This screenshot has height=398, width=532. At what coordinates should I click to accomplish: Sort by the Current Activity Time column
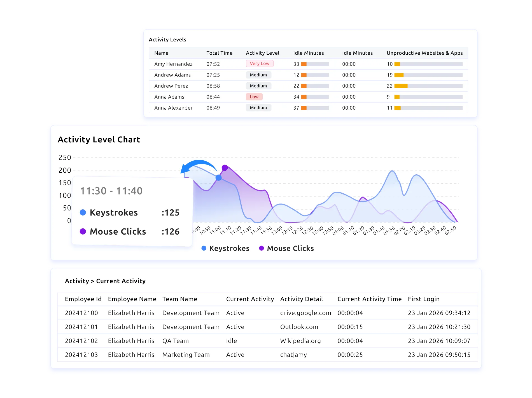click(x=370, y=299)
